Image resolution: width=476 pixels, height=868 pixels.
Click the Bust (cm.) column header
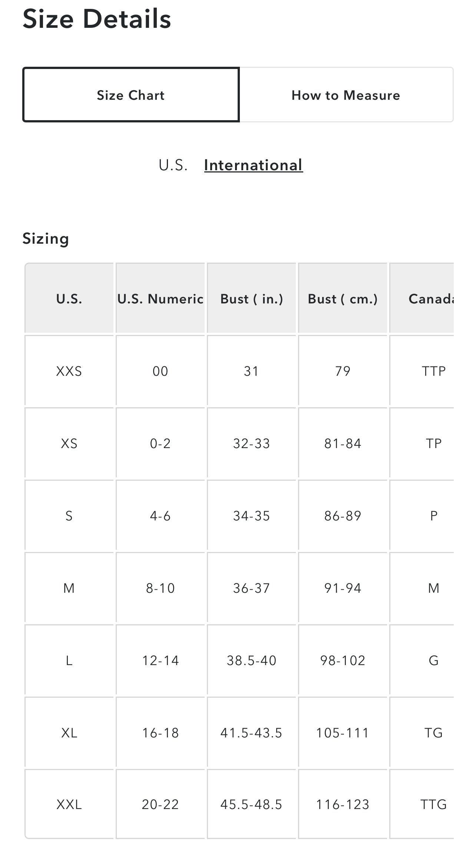pos(343,299)
